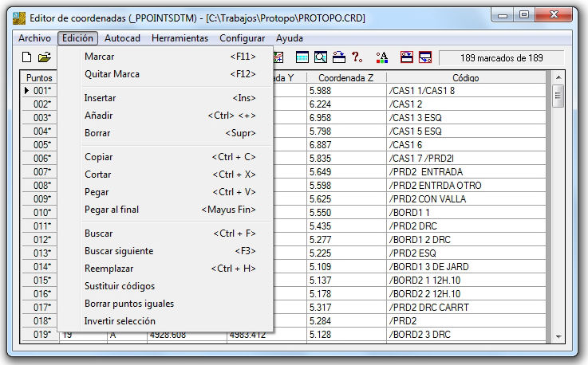588x365 pixels.
Task: Close the Edición menu header
Action: click(77, 38)
